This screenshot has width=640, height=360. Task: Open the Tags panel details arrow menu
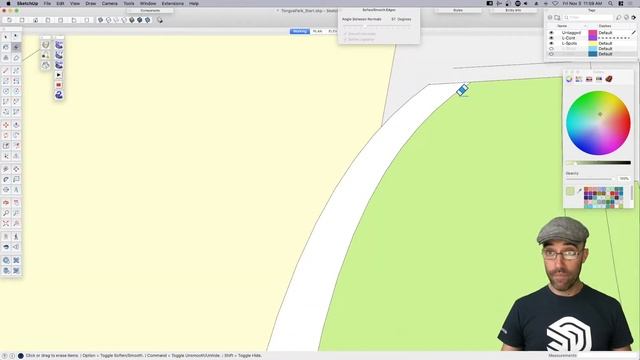pyautogui.click(x=633, y=18)
